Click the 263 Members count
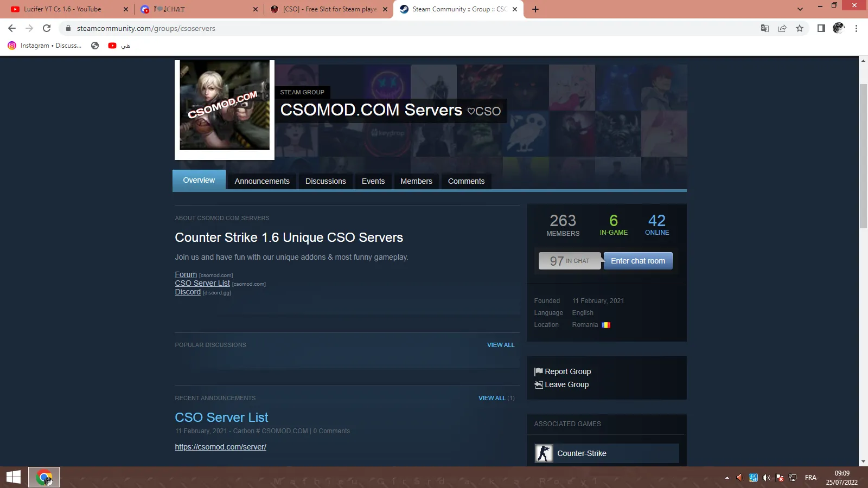 (563, 225)
